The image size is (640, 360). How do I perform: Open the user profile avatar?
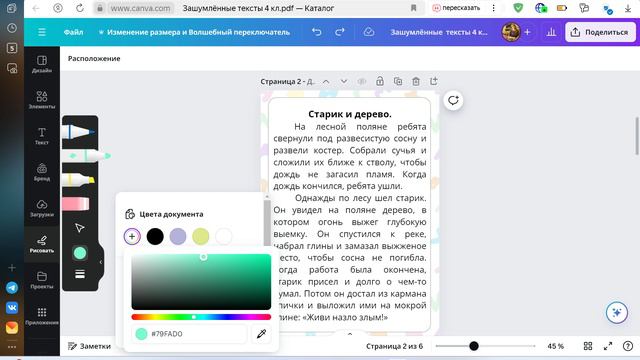pyautogui.click(x=511, y=32)
